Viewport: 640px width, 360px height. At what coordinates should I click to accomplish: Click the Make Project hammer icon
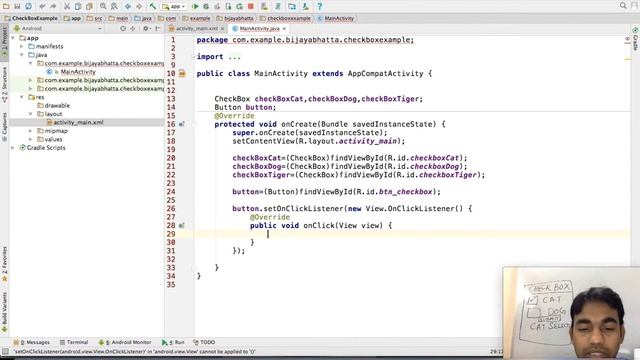(153, 6)
